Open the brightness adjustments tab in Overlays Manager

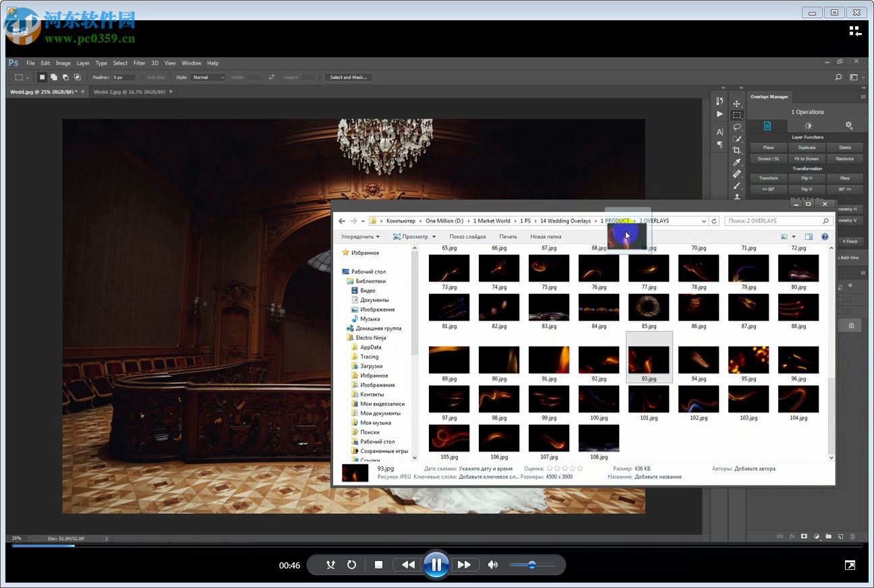[x=808, y=126]
